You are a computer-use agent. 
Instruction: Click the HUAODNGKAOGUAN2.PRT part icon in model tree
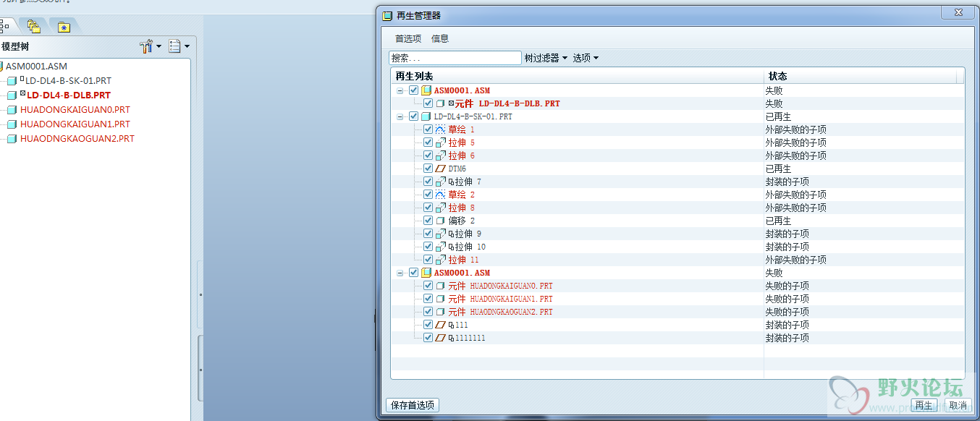click(12, 139)
